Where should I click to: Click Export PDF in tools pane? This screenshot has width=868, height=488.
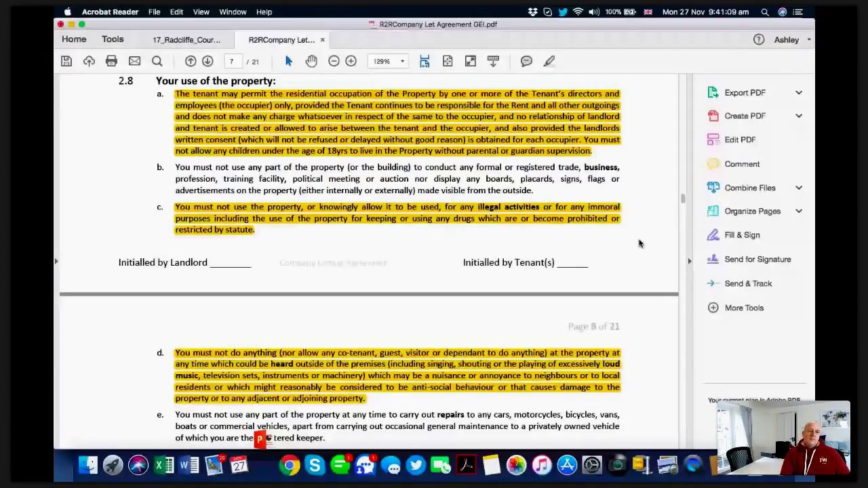pyautogui.click(x=745, y=93)
